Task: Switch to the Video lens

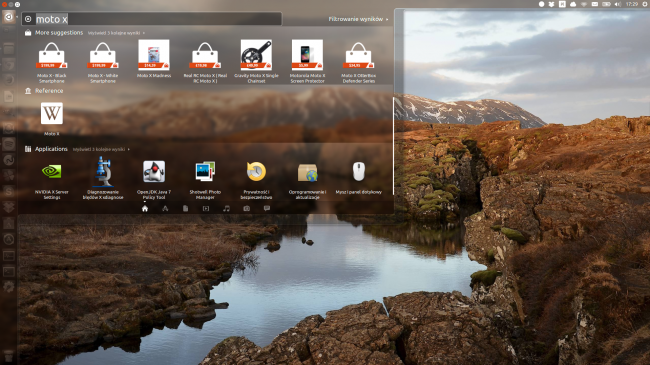Action: [206, 209]
